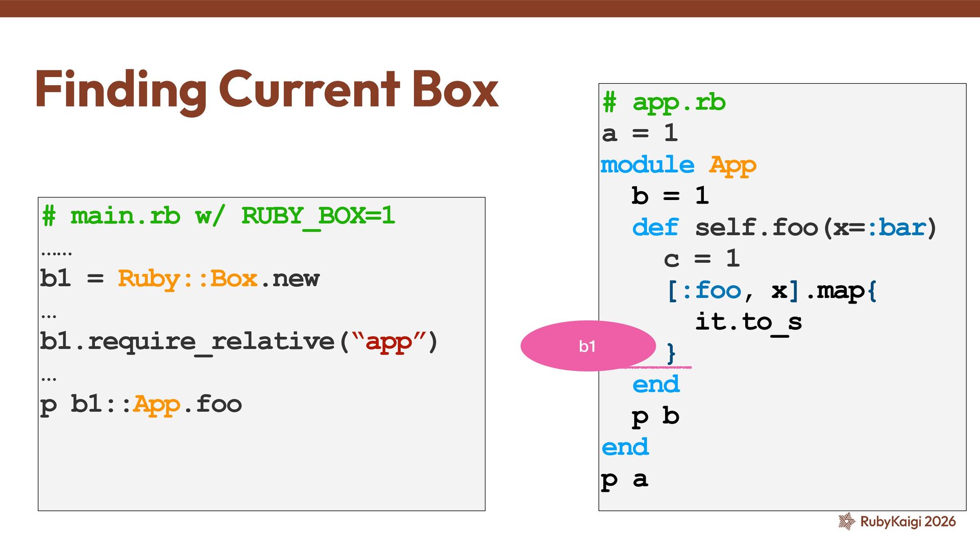
Task: Click the closing curly brace in app.rb
Action: click(671, 353)
